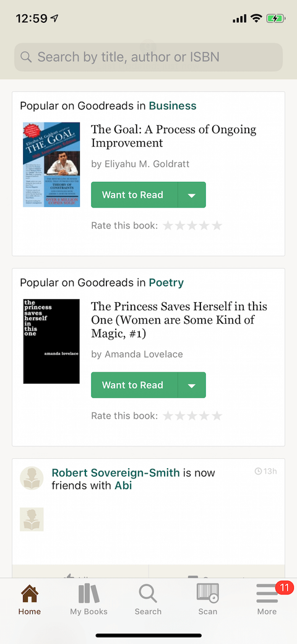Image resolution: width=297 pixels, height=644 pixels.
Task: Open Robert Sovereign-Smith profile link
Action: point(116,472)
